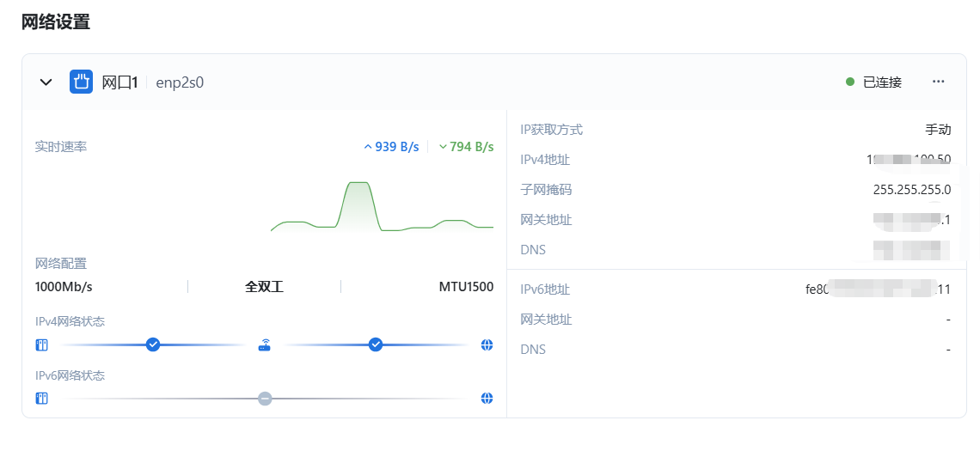Open the three-dot more options menu

click(938, 82)
